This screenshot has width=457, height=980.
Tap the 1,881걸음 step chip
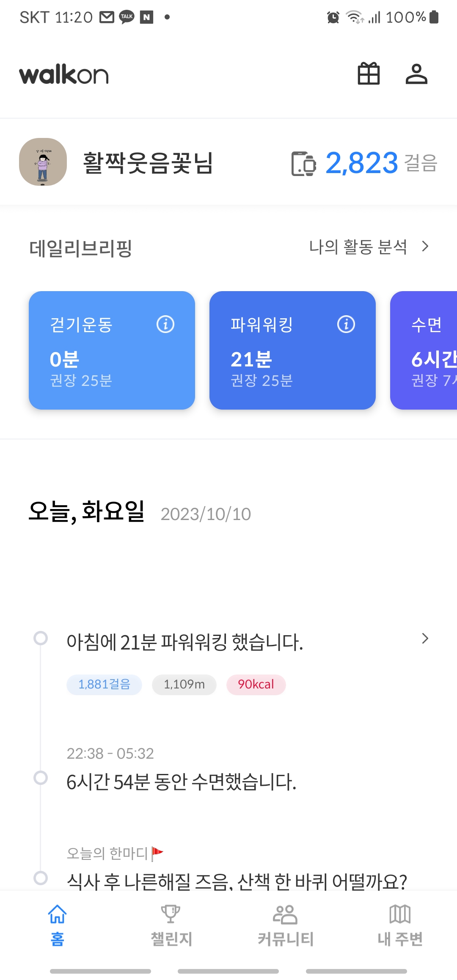coord(104,684)
